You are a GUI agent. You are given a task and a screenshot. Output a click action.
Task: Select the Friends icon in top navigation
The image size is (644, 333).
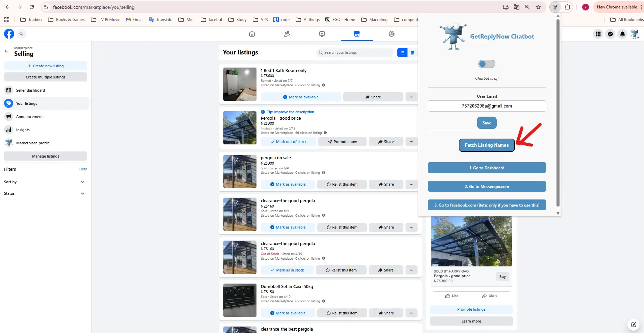pyautogui.click(x=286, y=34)
